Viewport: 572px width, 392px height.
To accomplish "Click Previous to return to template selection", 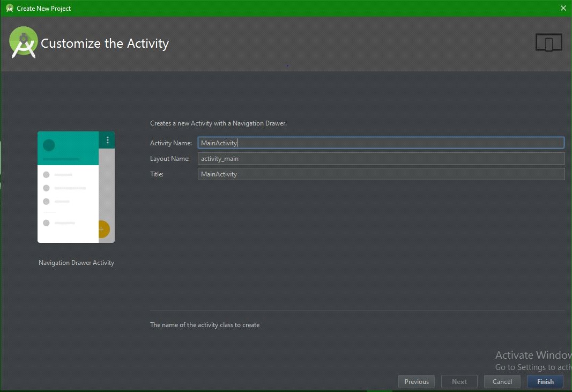I will point(416,381).
